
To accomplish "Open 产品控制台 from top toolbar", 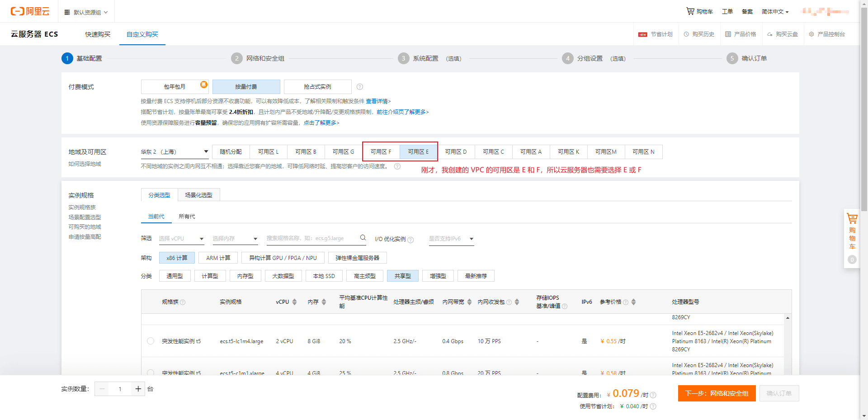I will pos(827,34).
